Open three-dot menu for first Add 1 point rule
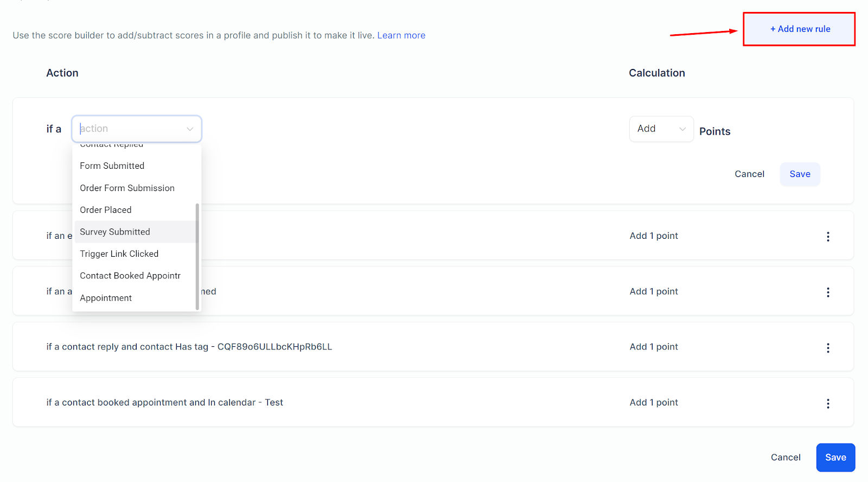The image size is (868, 482). (828, 237)
